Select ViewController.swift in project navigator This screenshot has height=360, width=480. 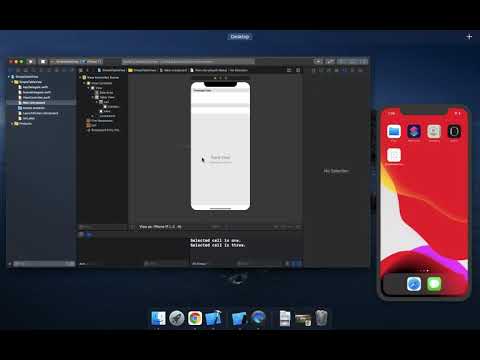pyautogui.click(x=36, y=97)
